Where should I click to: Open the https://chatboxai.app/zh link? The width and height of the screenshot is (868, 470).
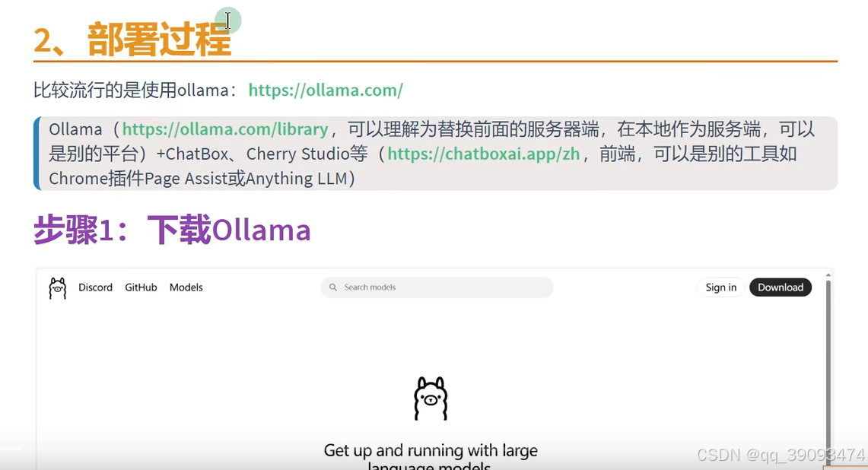pyautogui.click(x=483, y=154)
